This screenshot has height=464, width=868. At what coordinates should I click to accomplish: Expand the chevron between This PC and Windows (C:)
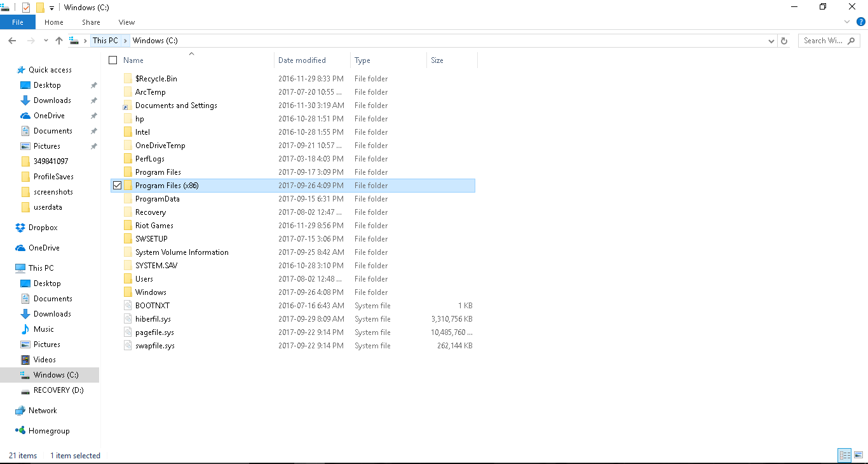click(x=126, y=41)
